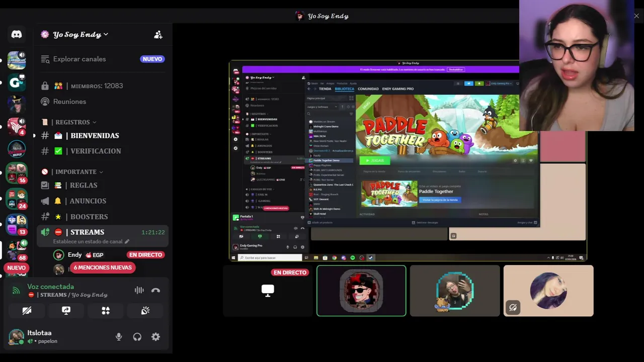The height and width of the screenshot is (362, 644).
Task: Click back arrow in streamed Steam window
Action: coord(309,89)
